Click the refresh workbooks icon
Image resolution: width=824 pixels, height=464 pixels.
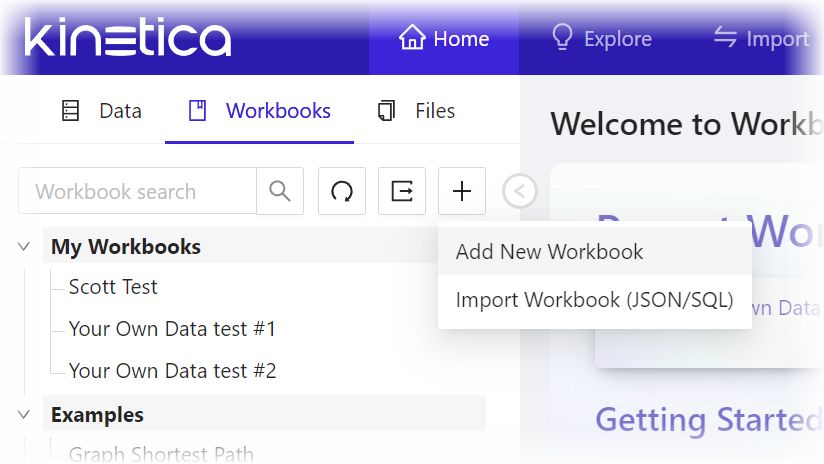(x=342, y=191)
